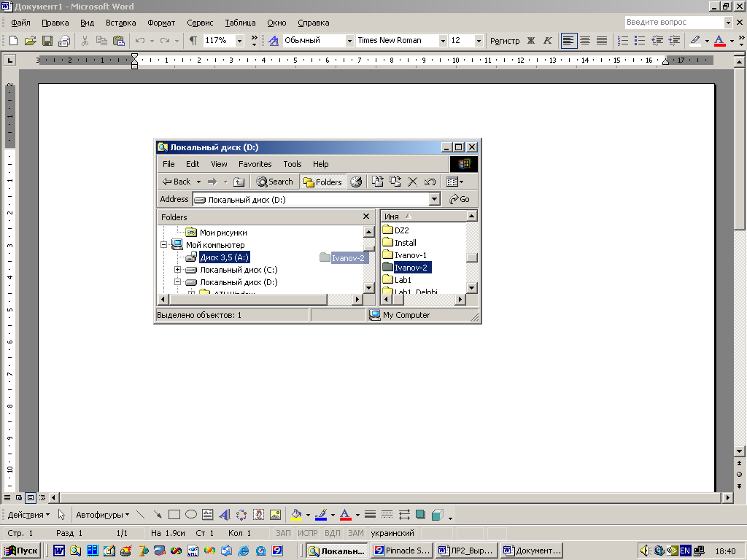Screen dimensions: 747x560
Task: Open the Views dropdown in Explorer toolbar
Action: [454, 182]
